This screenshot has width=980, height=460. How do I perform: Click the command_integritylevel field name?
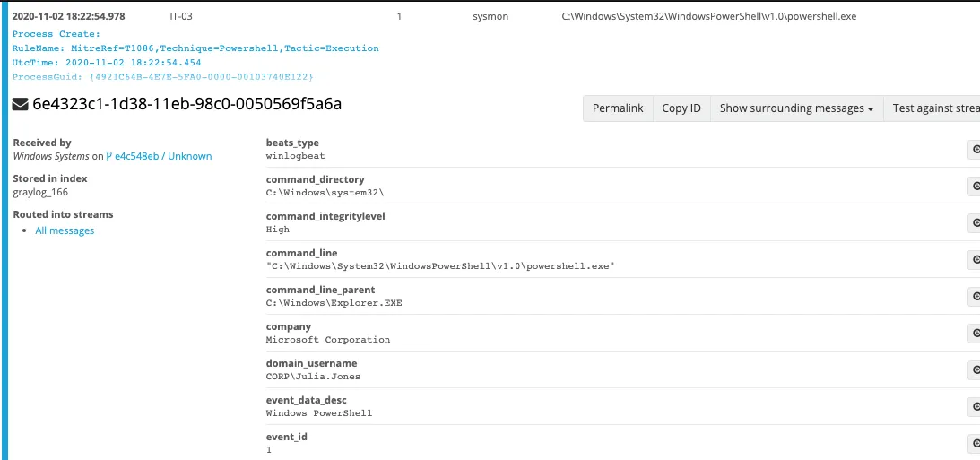coord(325,216)
